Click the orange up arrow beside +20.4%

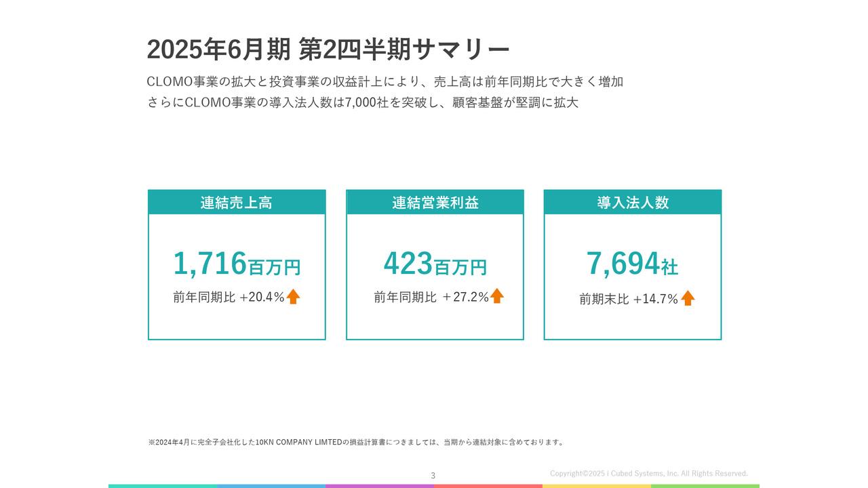pos(293,296)
